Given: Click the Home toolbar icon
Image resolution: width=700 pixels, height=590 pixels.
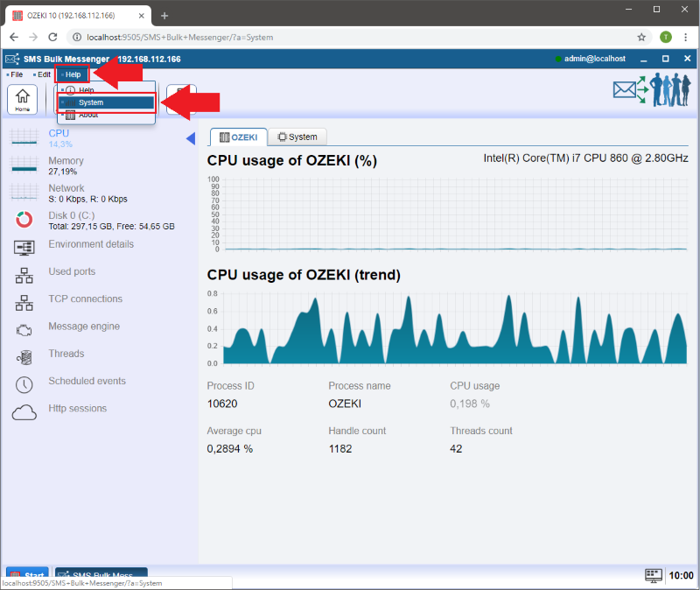Looking at the screenshot, I should [22, 99].
